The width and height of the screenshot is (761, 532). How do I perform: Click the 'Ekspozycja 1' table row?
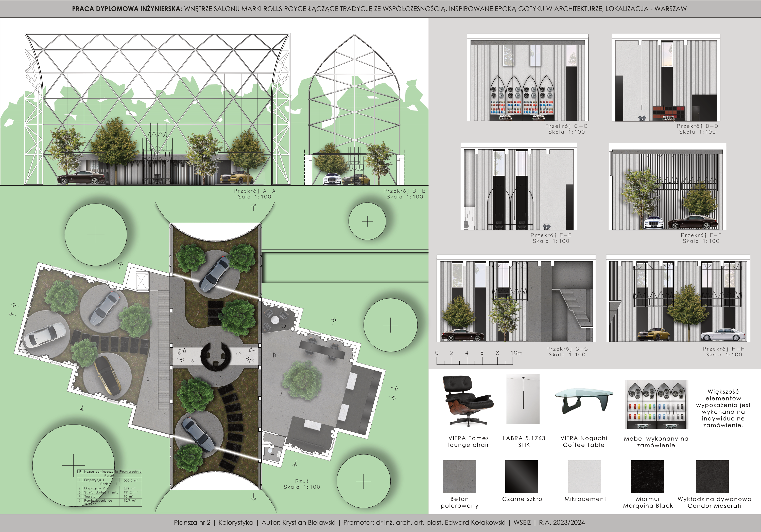click(109, 480)
